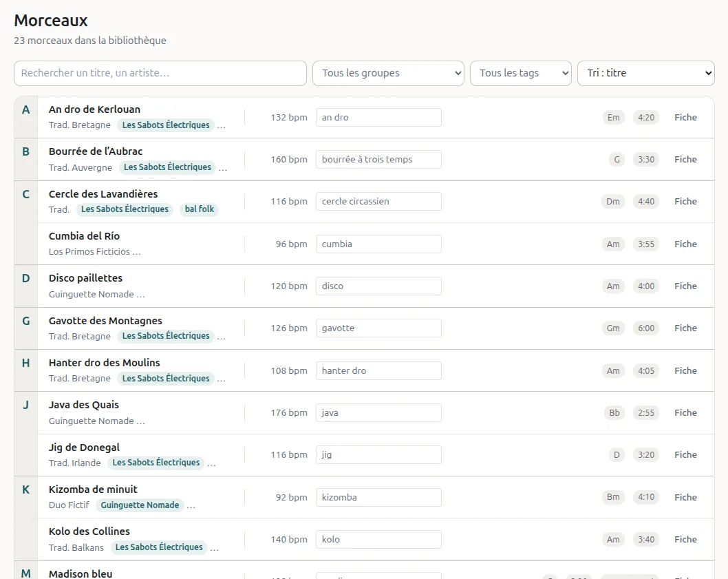Click the "Bb" key badge
Viewport: 728px width, 579px height.
[614, 412]
